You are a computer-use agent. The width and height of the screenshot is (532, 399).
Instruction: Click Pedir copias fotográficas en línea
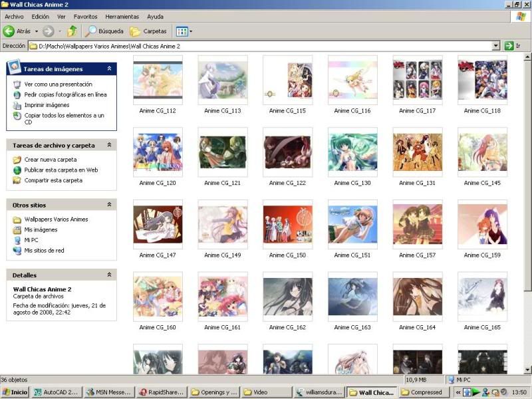point(65,94)
